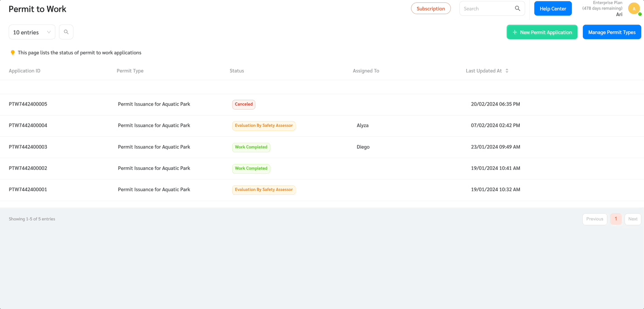Image resolution: width=644 pixels, height=309 pixels.
Task: Click the magnifier icon in the Search box
Action: 517,8
